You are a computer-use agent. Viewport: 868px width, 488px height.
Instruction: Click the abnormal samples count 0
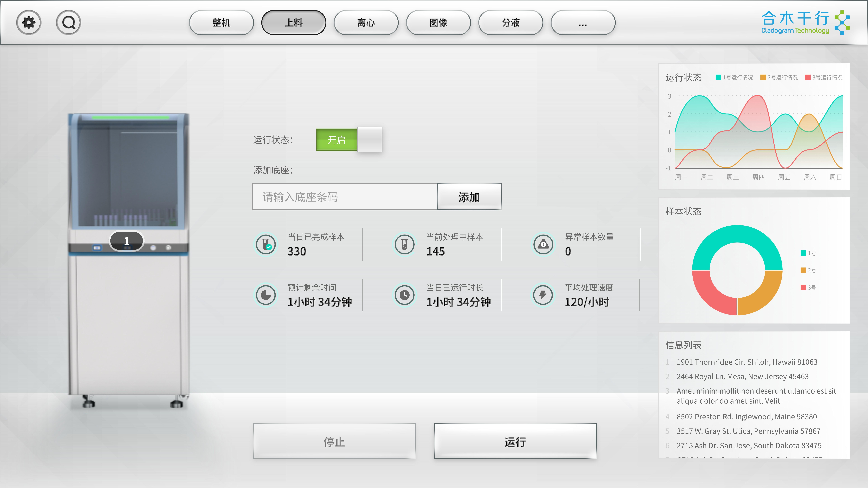[x=568, y=252]
